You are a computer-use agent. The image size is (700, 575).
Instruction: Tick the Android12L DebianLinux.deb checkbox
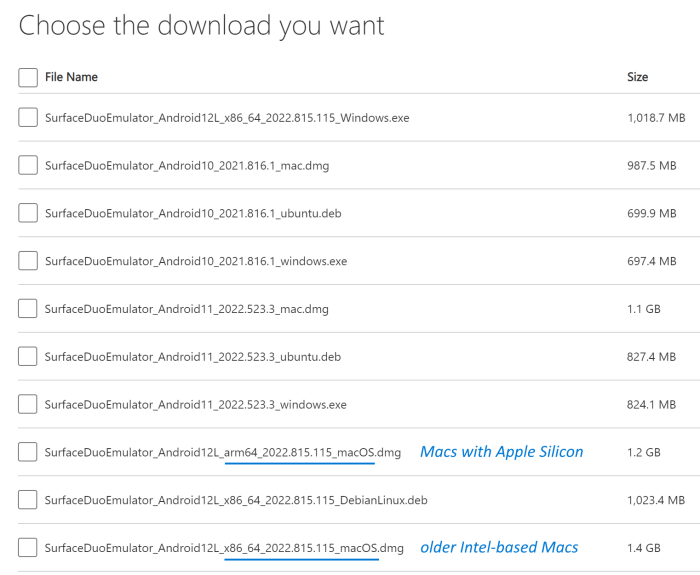[x=28, y=500]
